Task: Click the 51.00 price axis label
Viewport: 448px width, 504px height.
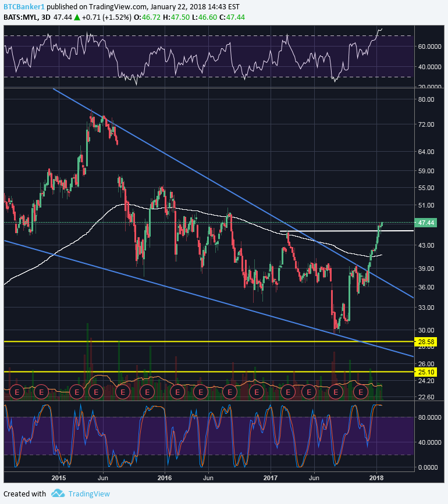Action: tap(426, 205)
